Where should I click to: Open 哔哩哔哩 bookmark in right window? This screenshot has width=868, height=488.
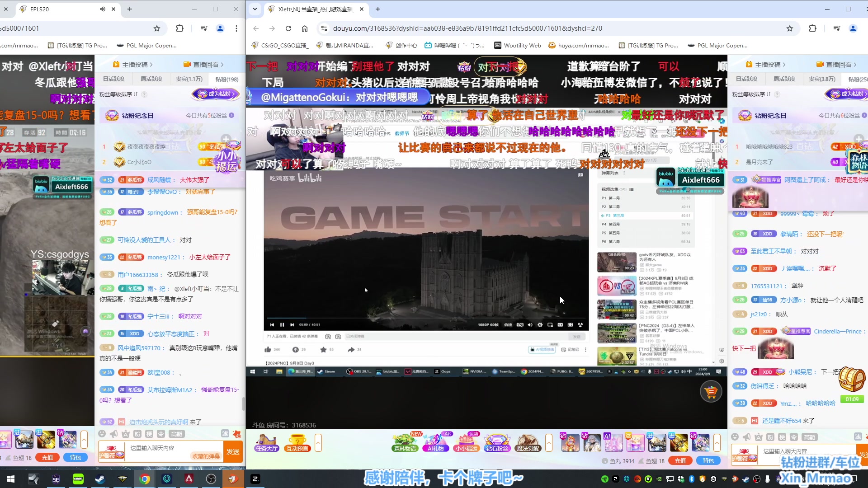(x=454, y=45)
